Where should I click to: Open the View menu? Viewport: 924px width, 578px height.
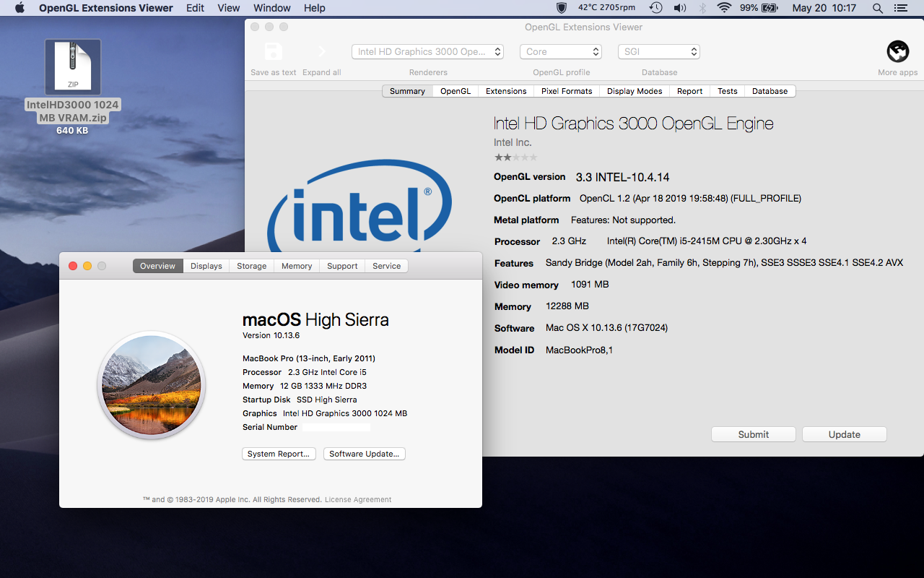click(229, 8)
